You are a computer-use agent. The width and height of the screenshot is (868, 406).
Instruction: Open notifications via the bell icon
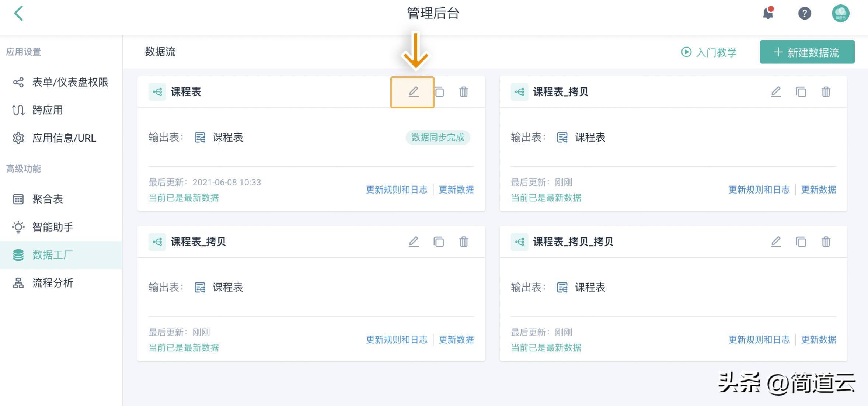click(x=768, y=13)
